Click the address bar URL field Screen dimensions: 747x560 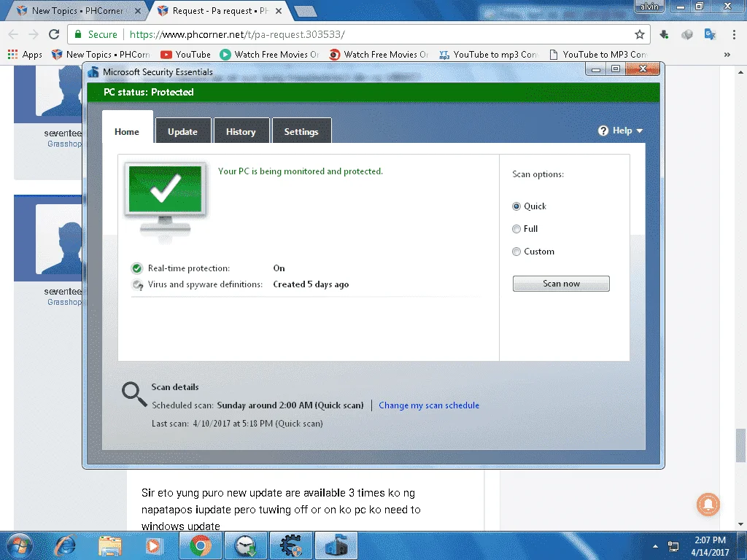point(357,34)
